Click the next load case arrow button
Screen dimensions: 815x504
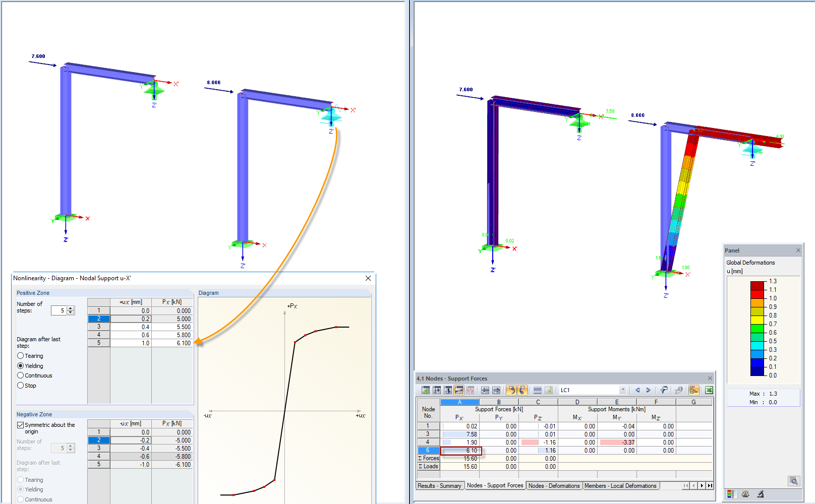(x=649, y=390)
